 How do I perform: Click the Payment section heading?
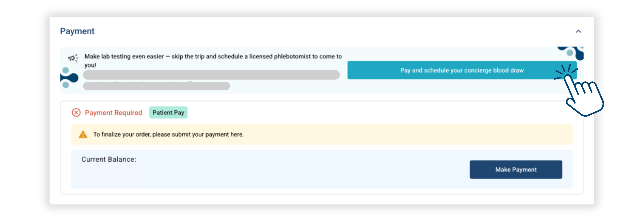[77, 31]
